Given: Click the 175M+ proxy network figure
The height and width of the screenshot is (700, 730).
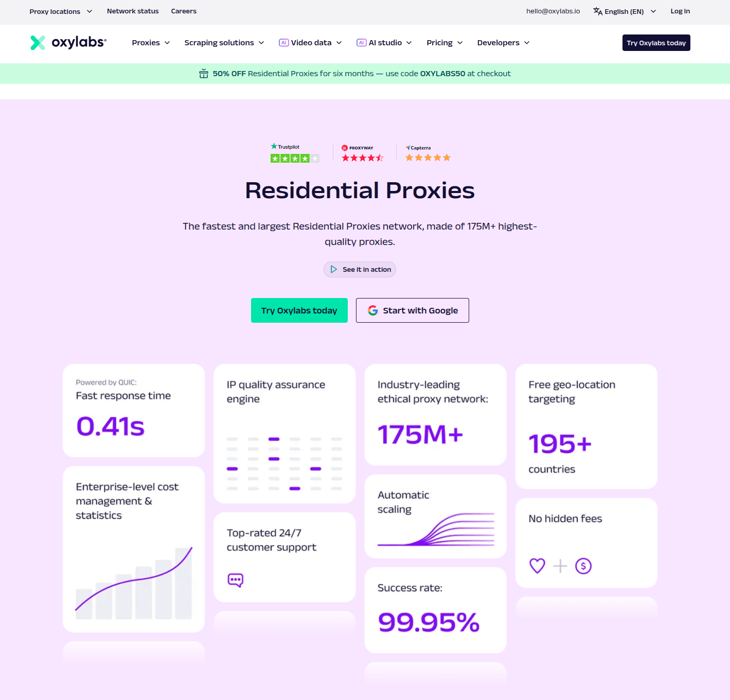Looking at the screenshot, I should [x=420, y=434].
